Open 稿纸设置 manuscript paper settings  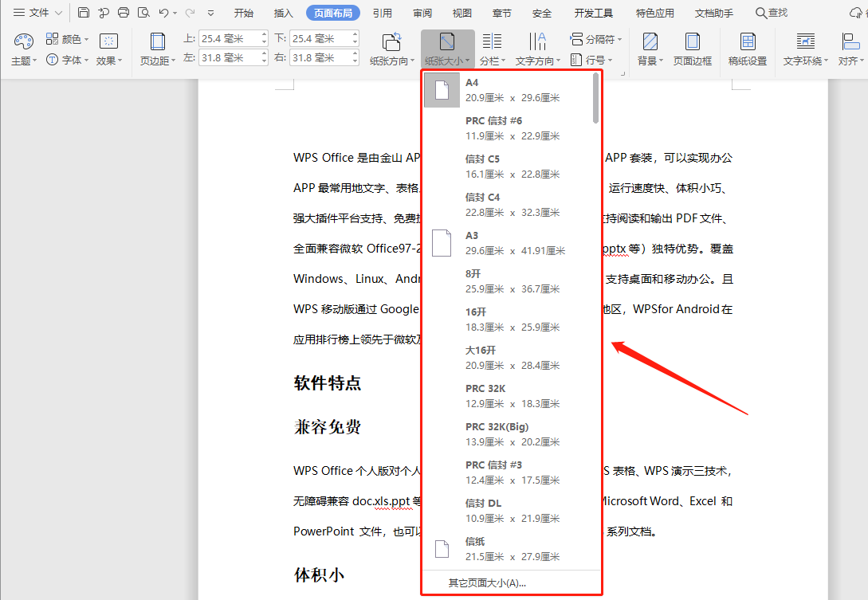point(748,49)
